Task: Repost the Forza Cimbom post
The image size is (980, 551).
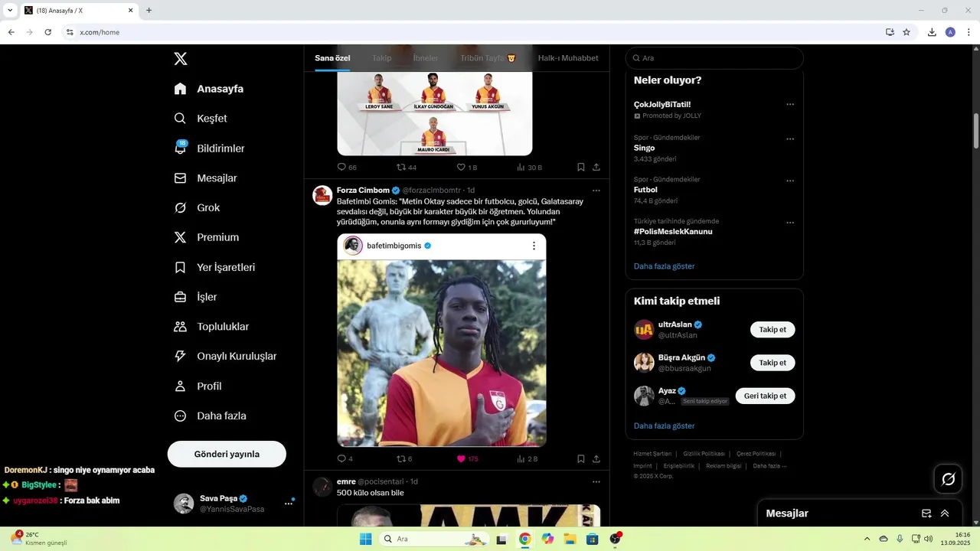Action: tap(404, 459)
